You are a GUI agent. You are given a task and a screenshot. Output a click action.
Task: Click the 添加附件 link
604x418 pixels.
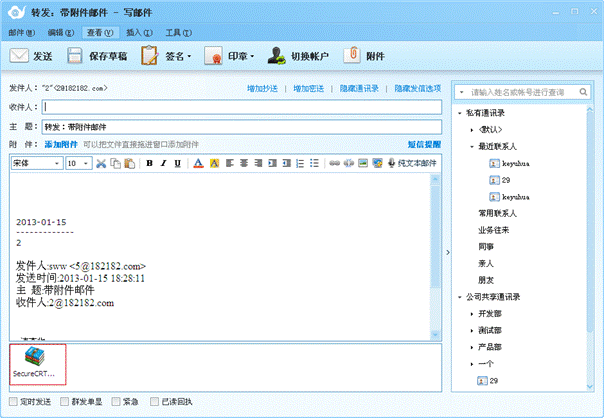60,145
